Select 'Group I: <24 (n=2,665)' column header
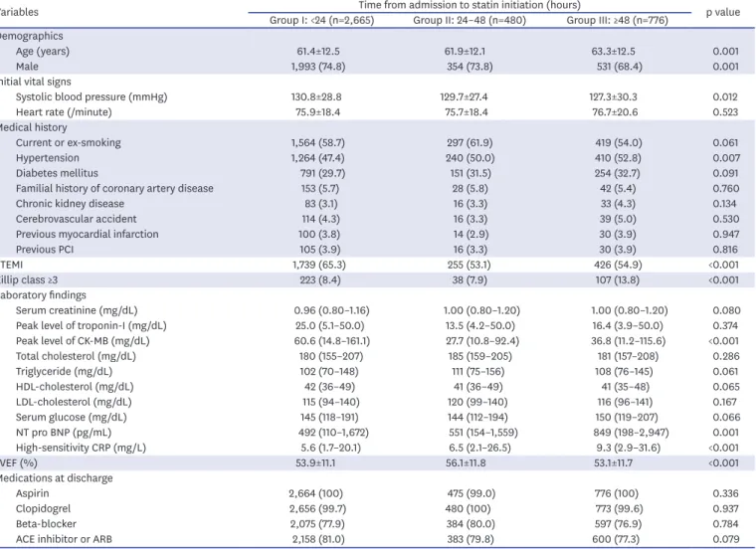756x549 pixels. pyautogui.click(x=321, y=20)
